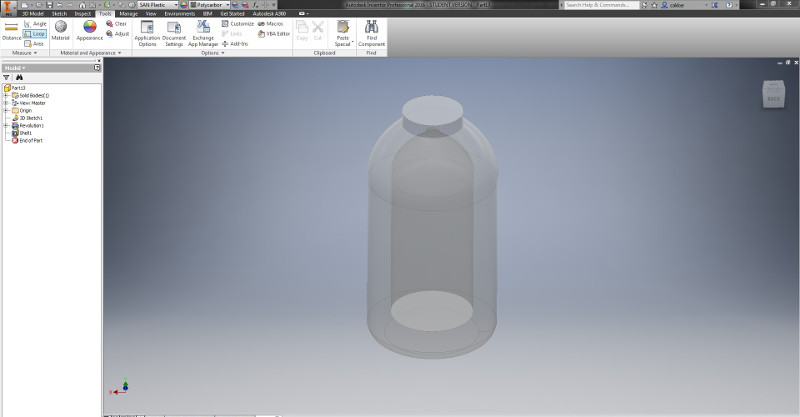The width and height of the screenshot is (800, 417).
Task: Click the Customize option
Action: (238, 24)
